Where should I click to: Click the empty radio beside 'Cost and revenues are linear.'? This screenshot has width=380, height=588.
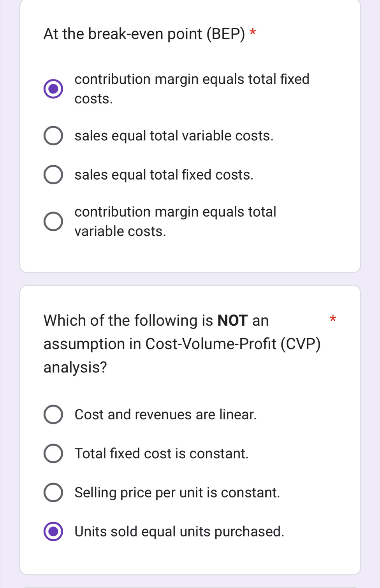[x=54, y=414]
